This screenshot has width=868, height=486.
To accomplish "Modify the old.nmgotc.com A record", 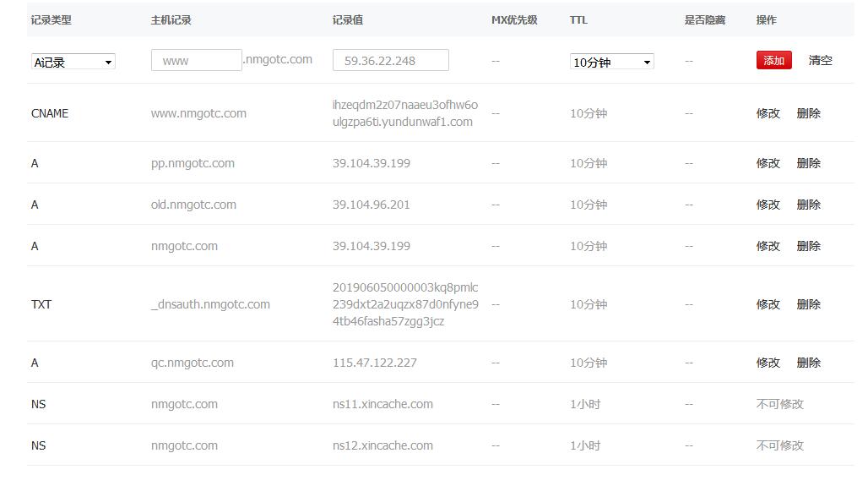I will click(768, 205).
